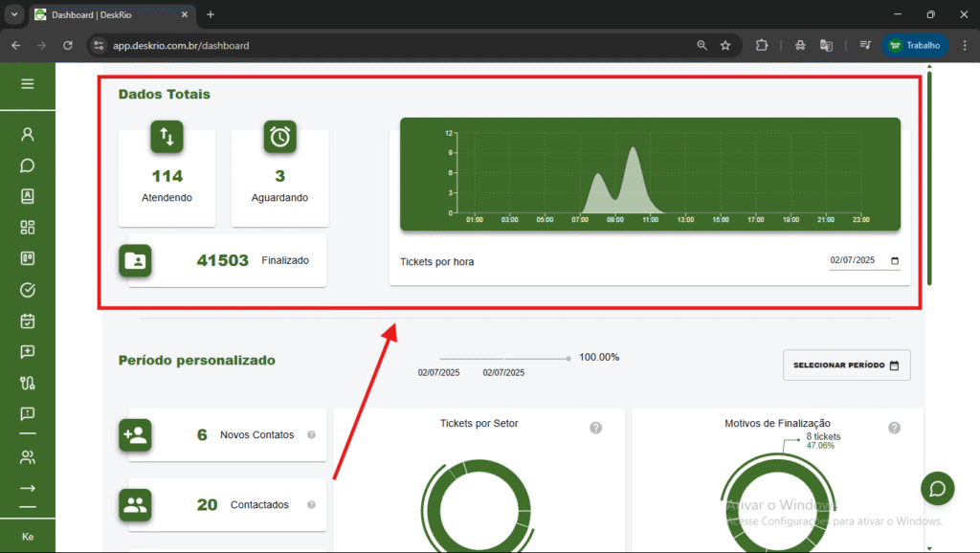Viewport: 980px width, 553px height.
Task: Open the users group icon in sidebar
Action: click(x=28, y=457)
